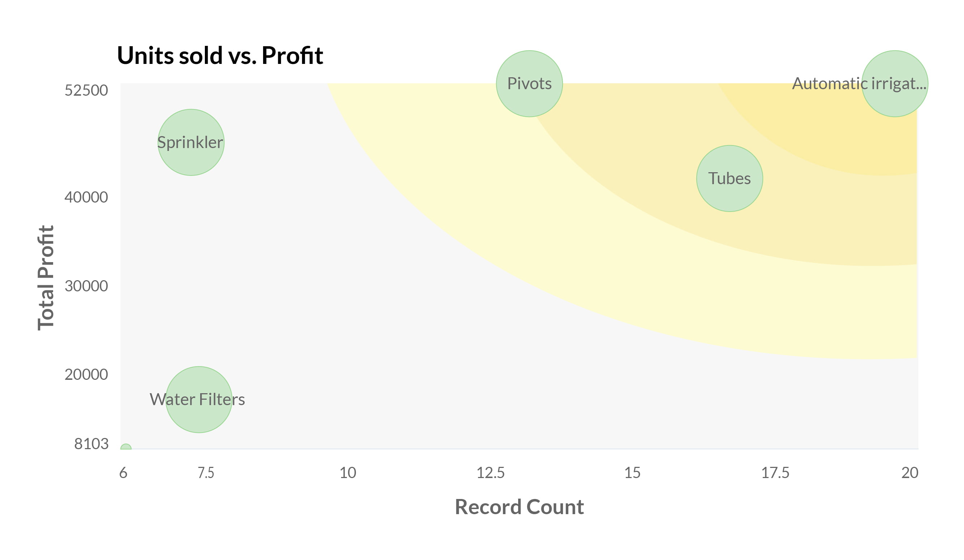964x560 pixels.
Task: Click the 17.5 x-axis tick label
Action: coord(775,473)
